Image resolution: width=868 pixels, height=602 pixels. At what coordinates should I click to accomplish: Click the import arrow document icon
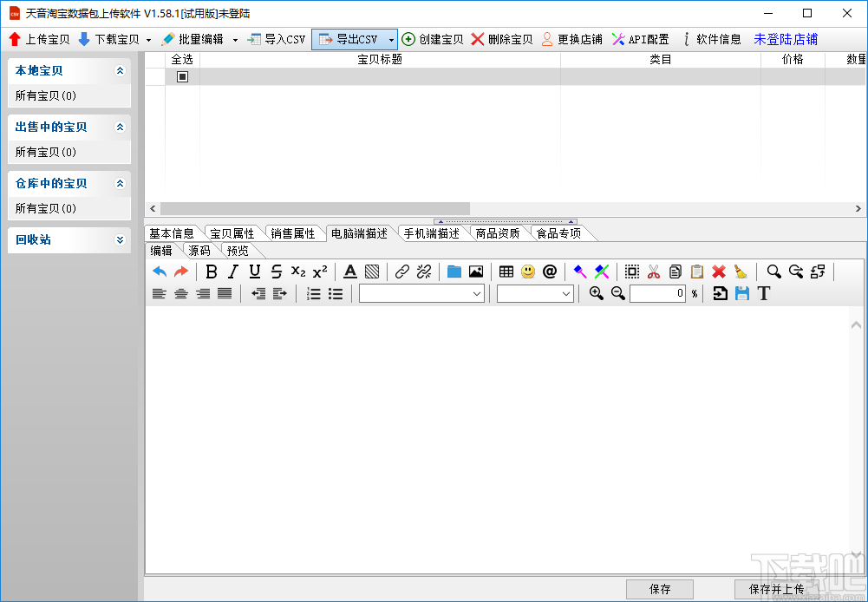(720, 293)
